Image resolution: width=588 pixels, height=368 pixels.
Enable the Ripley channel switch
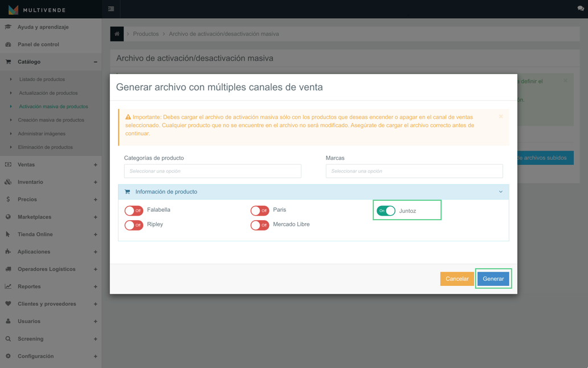(x=134, y=225)
